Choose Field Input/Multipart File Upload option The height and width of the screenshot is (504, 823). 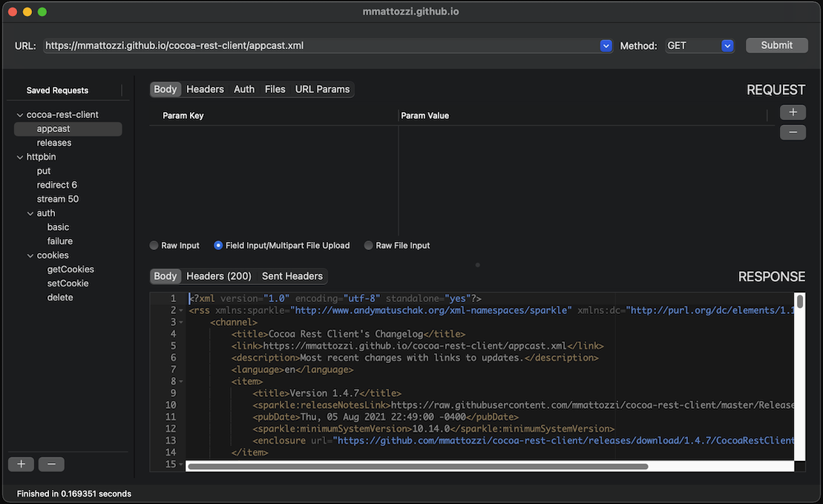[x=218, y=246]
